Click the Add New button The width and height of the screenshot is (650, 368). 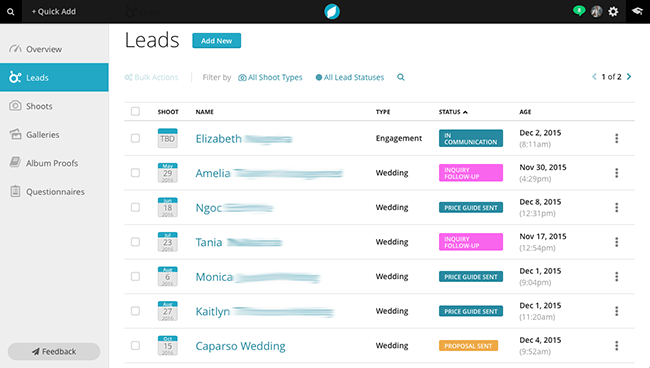tap(216, 41)
